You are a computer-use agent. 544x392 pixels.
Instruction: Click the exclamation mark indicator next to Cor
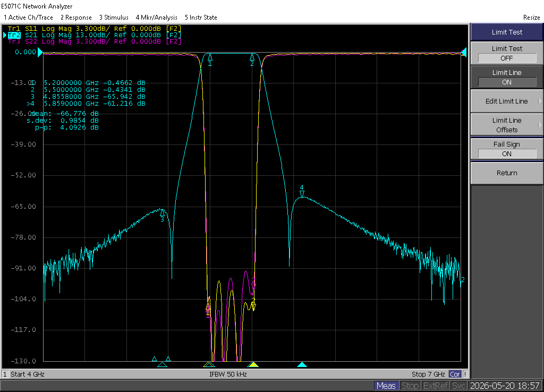pos(465,374)
